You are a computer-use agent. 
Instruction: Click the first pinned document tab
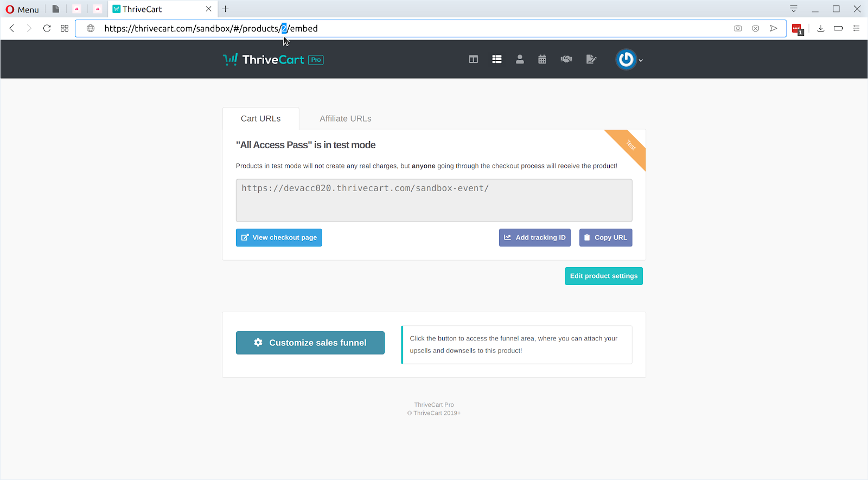55,9
